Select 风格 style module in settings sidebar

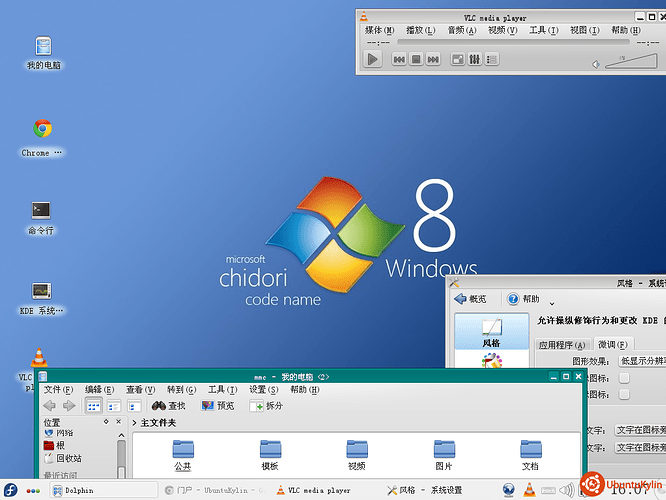(x=491, y=332)
